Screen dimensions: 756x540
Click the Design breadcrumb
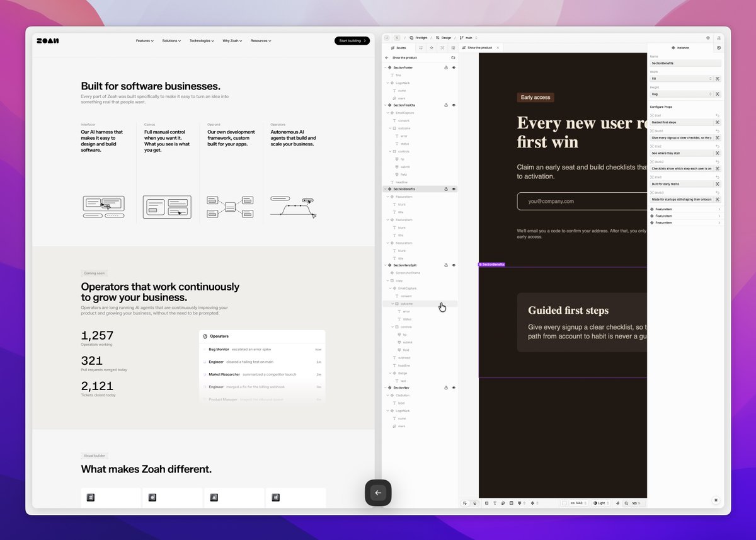pos(444,38)
